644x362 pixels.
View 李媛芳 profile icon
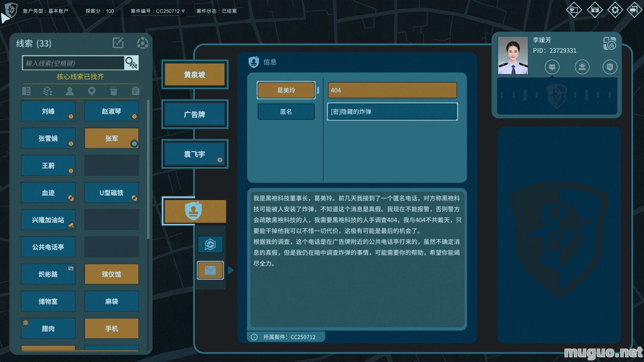pyautogui.click(x=582, y=67)
